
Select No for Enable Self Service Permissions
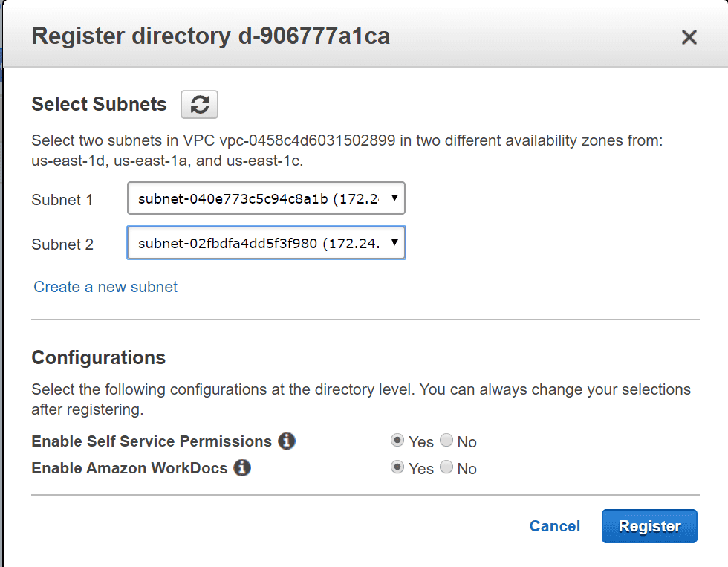446,440
